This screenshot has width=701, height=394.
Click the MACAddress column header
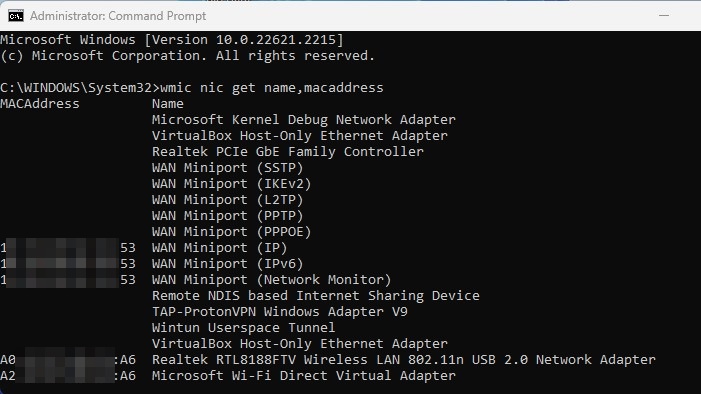pyautogui.click(x=40, y=104)
